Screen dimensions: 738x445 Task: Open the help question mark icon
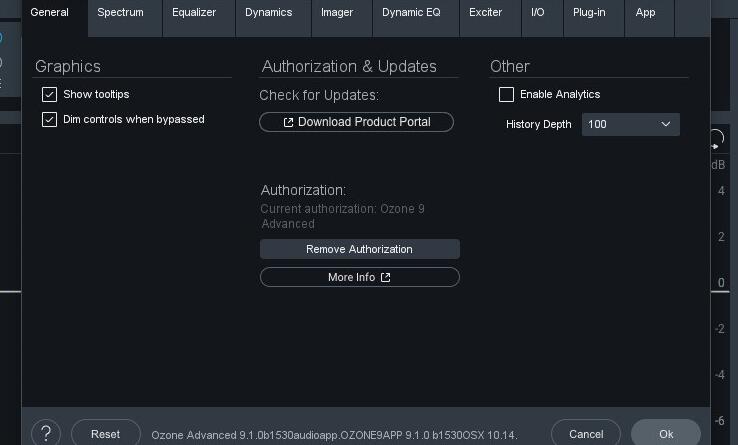[x=46, y=433]
